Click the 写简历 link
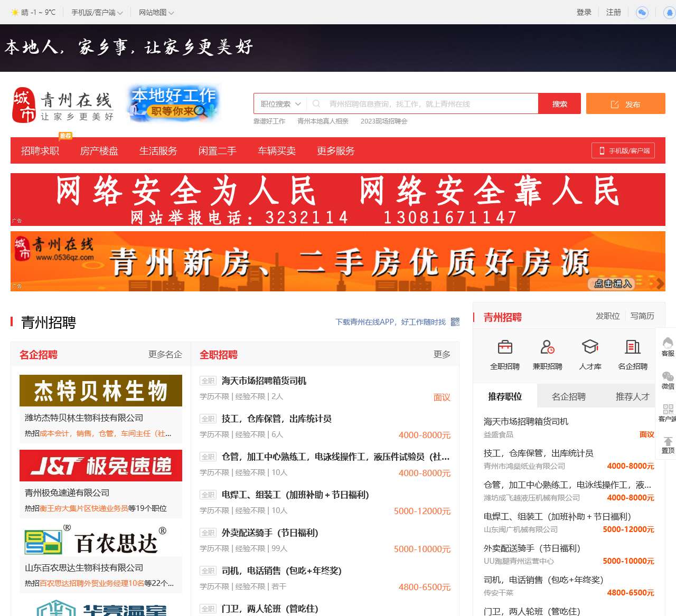 [x=642, y=316]
